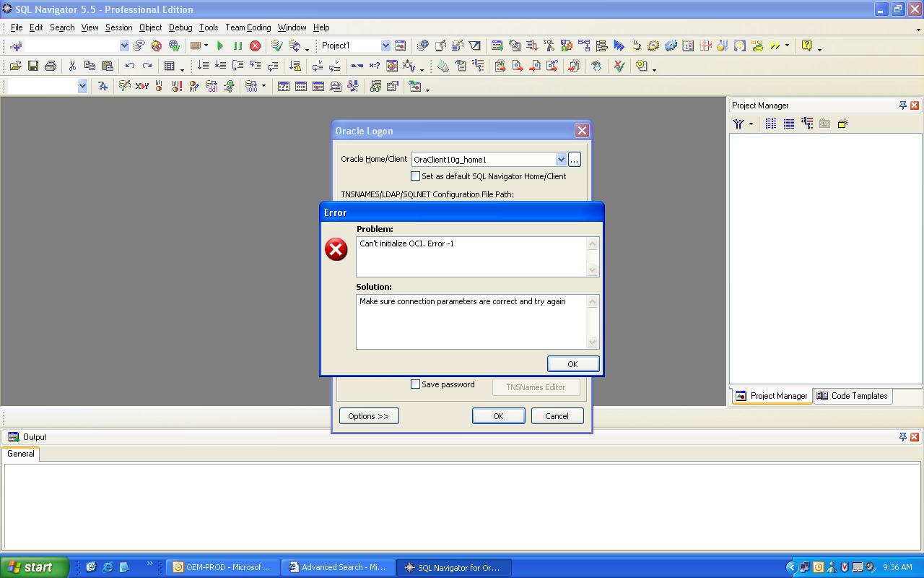Viewport: 924px width, 578px height.
Task: Click the Windows Start button
Action: coord(34,567)
